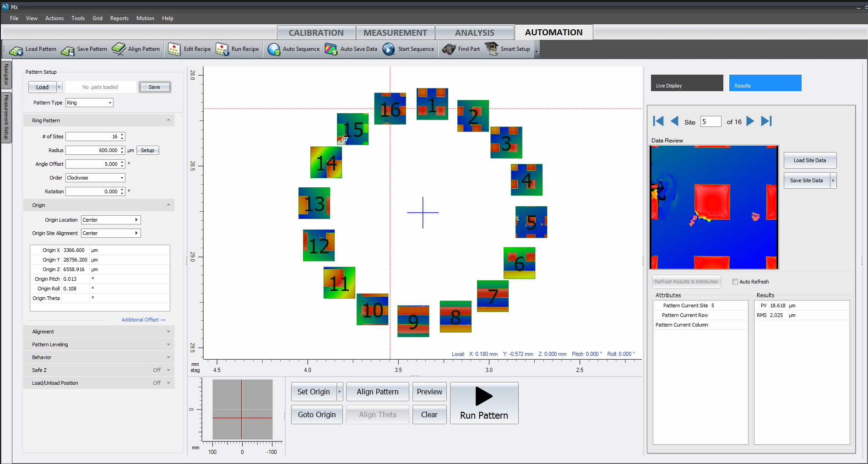Click the Run Pattern button
Viewport: 868px width, 464px height.
pos(484,403)
